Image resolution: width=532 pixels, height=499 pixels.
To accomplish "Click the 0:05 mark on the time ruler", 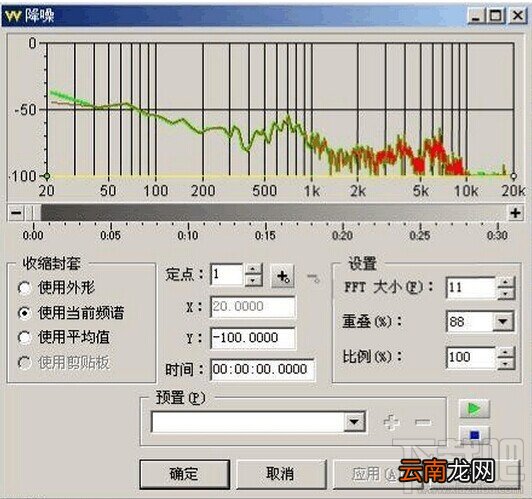I will [111, 235].
